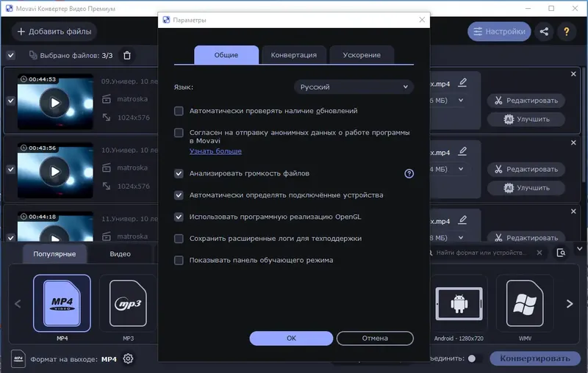The image size is (588, 373).
Task: Rename output of first file with pencil icon
Action: [462, 82]
